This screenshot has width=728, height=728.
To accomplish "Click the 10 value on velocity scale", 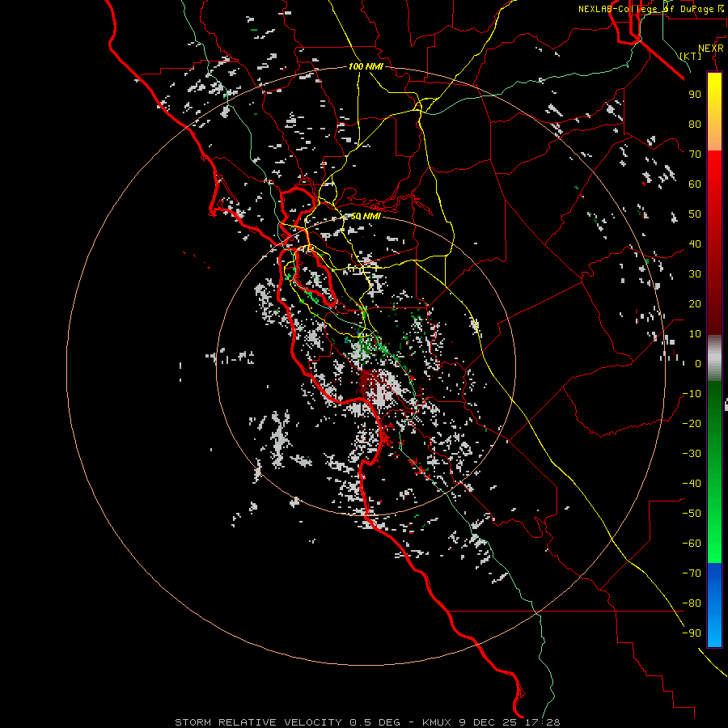I will pyautogui.click(x=695, y=334).
